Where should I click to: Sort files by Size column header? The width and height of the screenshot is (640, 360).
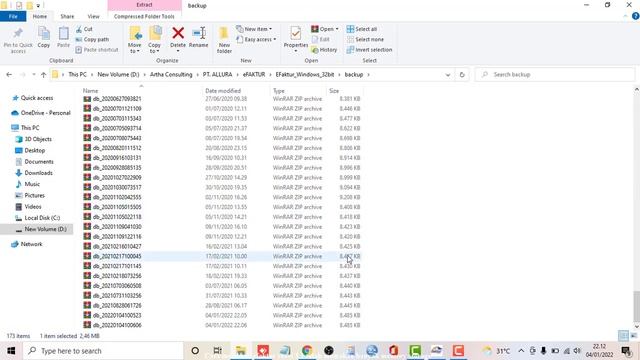tap(334, 91)
